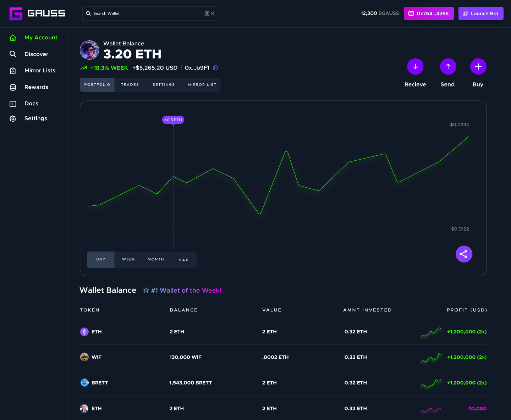
Task: Click the PROFIT (USD) column header
Action: 467,310
